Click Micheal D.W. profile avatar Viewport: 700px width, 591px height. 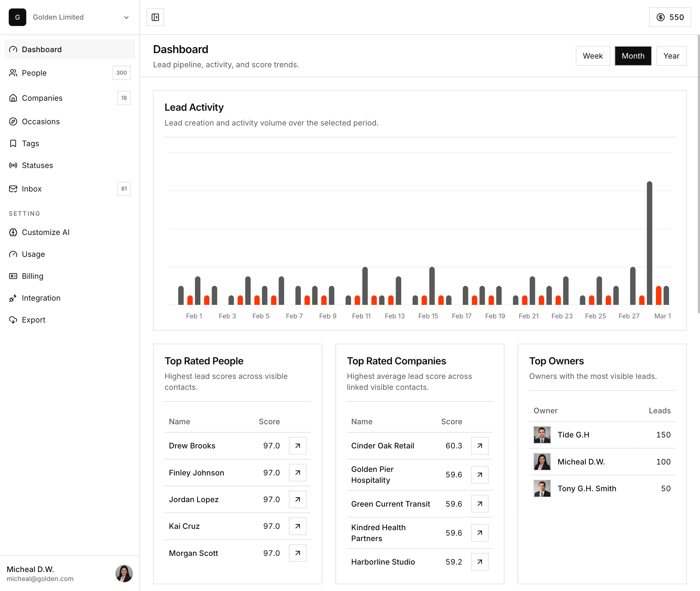coord(124,574)
